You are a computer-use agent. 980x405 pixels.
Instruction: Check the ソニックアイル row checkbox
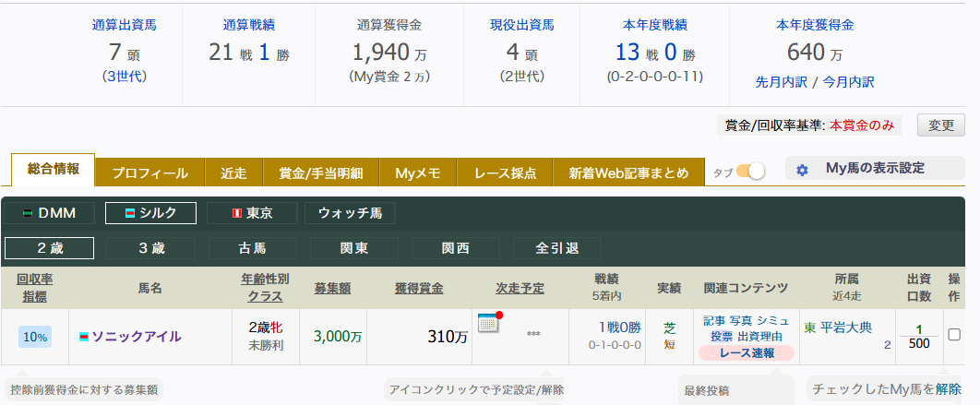coord(954,334)
